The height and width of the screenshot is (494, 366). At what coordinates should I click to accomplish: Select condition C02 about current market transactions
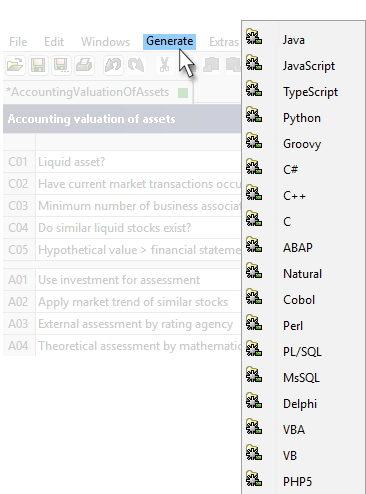[122, 184]
